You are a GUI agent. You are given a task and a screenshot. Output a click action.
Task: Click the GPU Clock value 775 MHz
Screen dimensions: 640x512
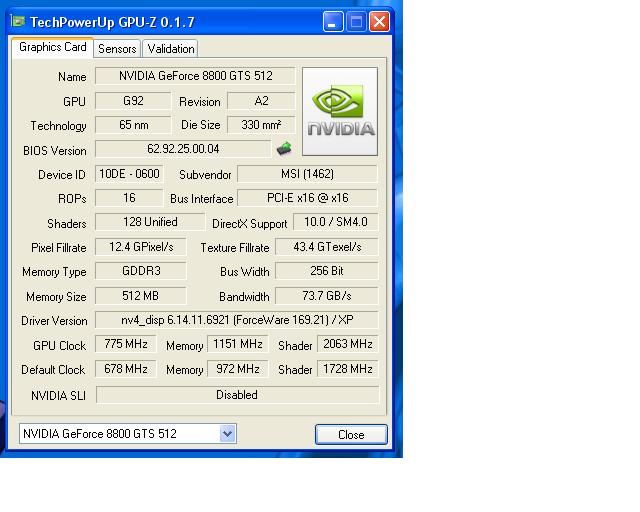pos(126,344)
